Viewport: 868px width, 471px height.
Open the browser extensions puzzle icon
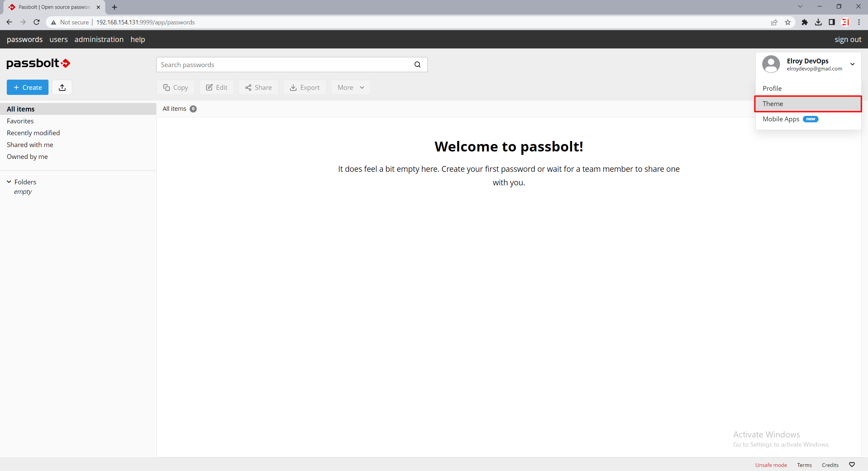[805, 22]
